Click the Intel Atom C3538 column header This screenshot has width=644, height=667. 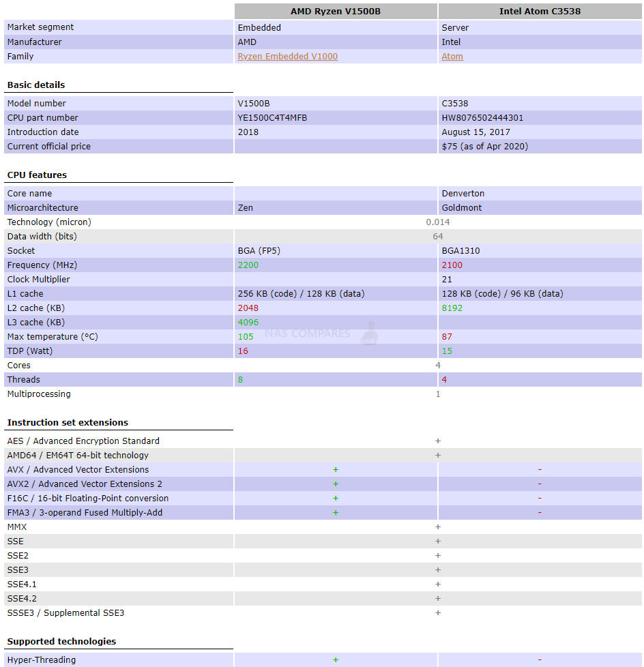click(x=540, y=11)
